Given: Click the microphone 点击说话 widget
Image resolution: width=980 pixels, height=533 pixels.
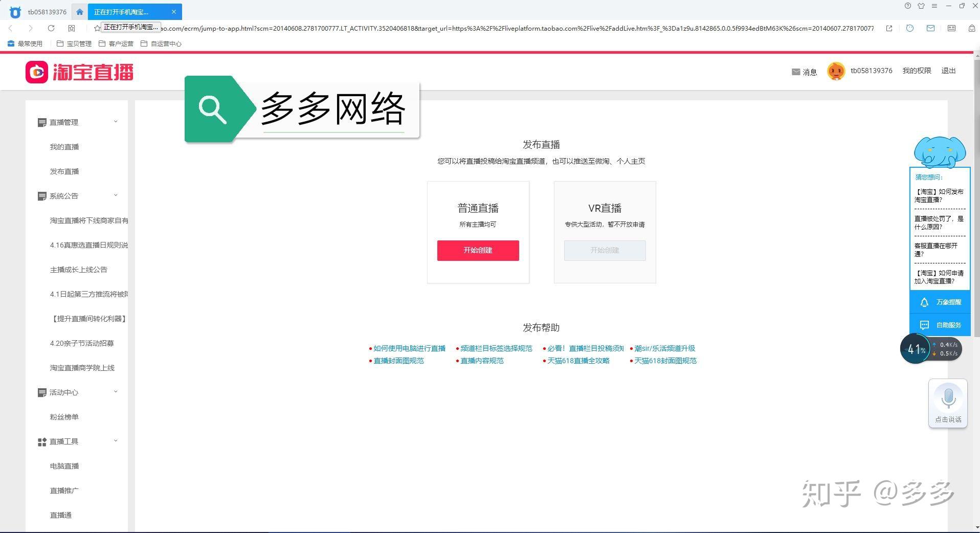Looking at the screenshot, I should click(948, 404).
